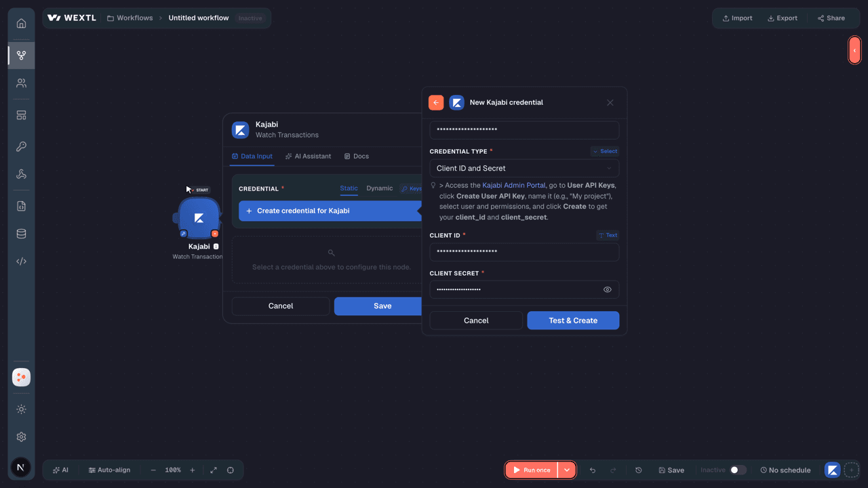Image resolution: width=868 pixels, height=488 pixels.
Task: Open the code brackets icon in sidebar
Action: click(x=21, y=261)
